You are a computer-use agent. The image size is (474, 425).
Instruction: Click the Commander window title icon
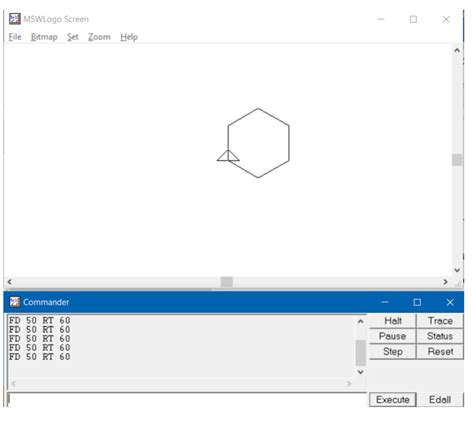(15, 302)
